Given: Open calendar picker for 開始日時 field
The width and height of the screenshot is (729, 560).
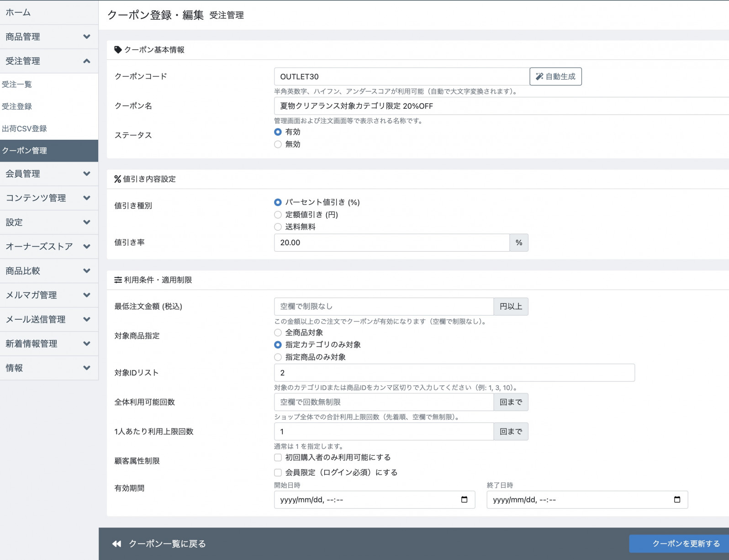Looking at the screenshot, I should click(x=464, y=500).
